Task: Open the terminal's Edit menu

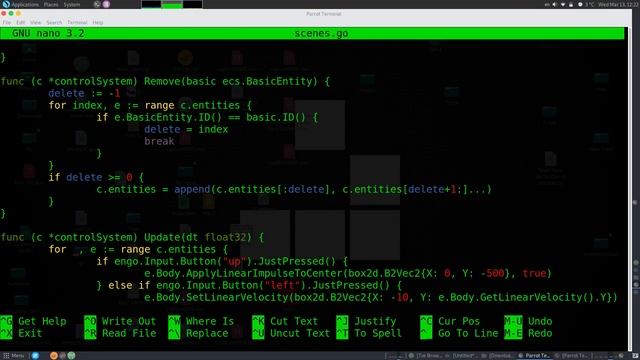Action: tap(20, 22)
